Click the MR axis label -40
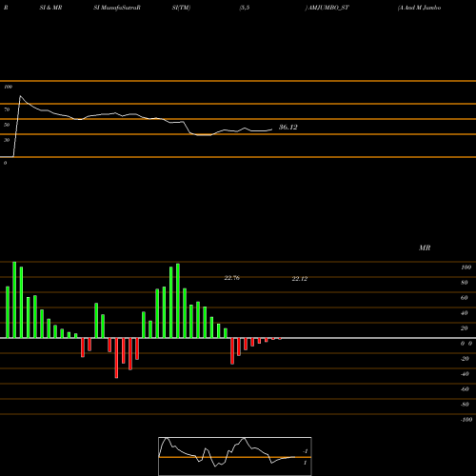The height and width of the screenshot is (476, 476). pos(465,374)
